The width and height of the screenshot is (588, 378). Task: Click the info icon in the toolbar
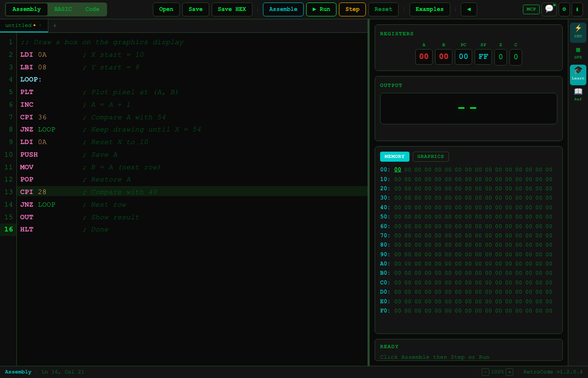point(577,9)
